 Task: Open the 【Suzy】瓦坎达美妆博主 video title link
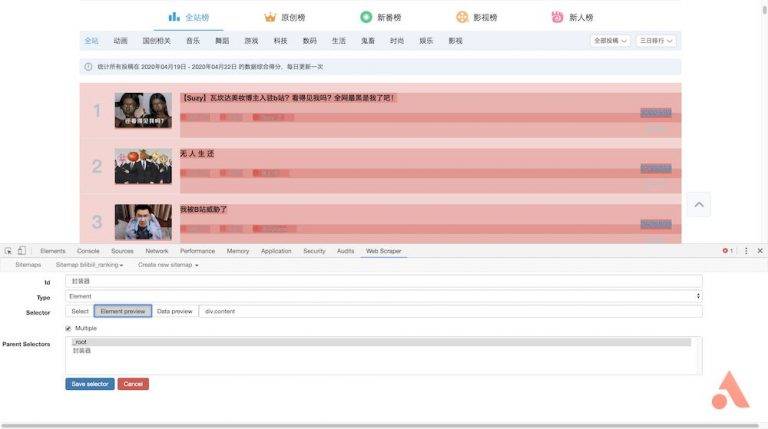(x=288, y=98)
